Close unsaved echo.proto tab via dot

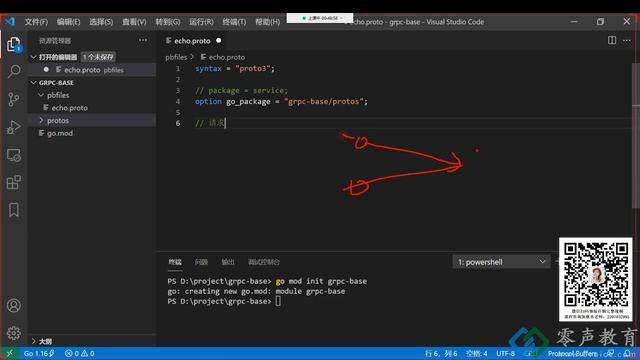pos(219,40)
